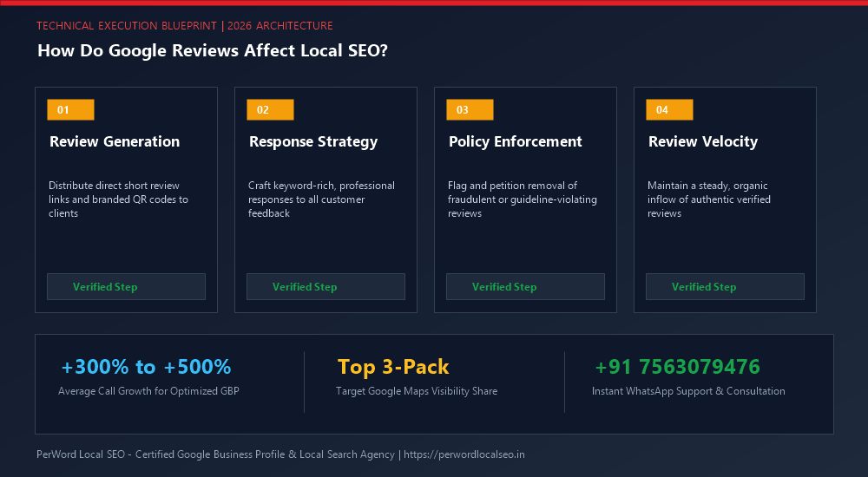The image size is (868, 477).
Task: Select the Response Strategy heading
Action: [x=313, y=142]
